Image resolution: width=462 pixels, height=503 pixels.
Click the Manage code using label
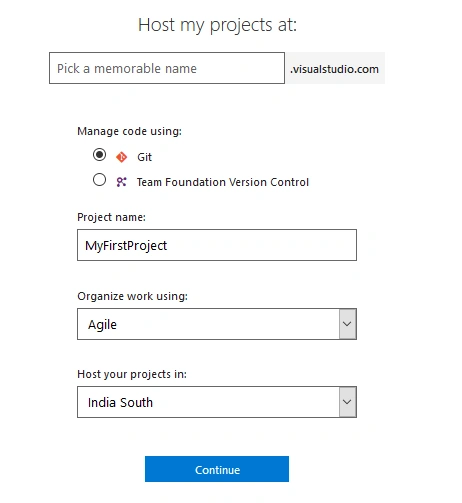[129, 131]
